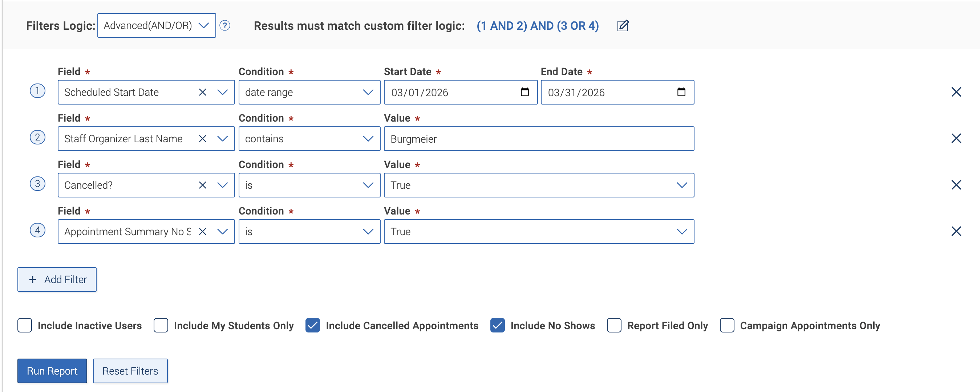Open the Start Date calendar picker icon
The width and height of the screenshot is (980, 392).
coord(525,92)
